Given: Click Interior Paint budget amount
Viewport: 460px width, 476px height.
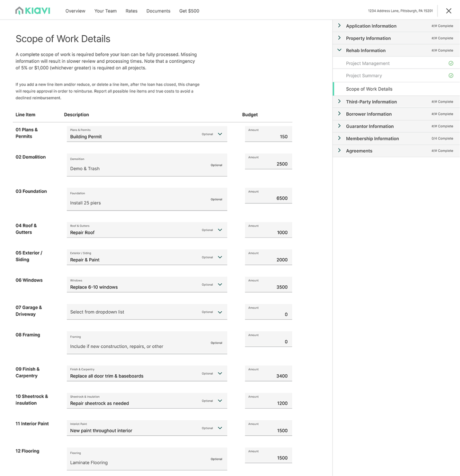Looking at the screenshot, I should pyautogui.click(x=268, y=428).
